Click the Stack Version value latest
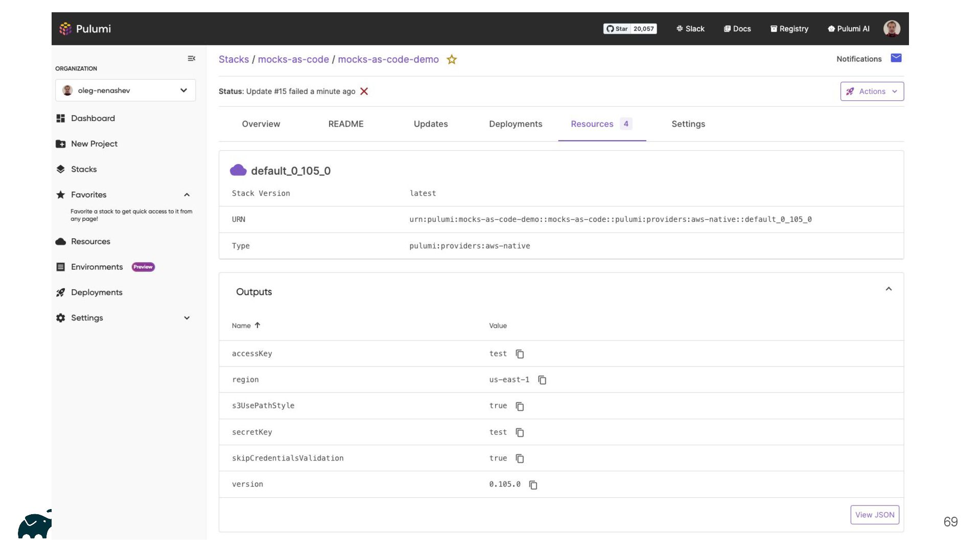 point(423,193)
